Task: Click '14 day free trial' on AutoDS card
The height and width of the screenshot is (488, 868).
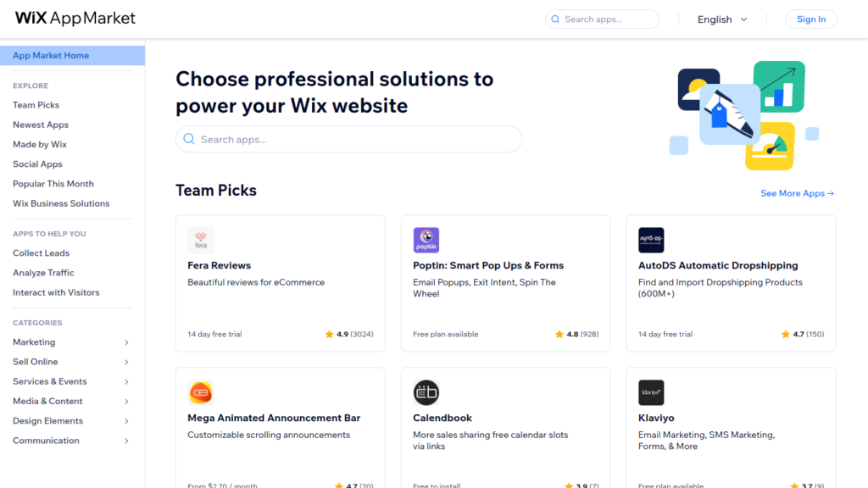Action: point(665,334)
